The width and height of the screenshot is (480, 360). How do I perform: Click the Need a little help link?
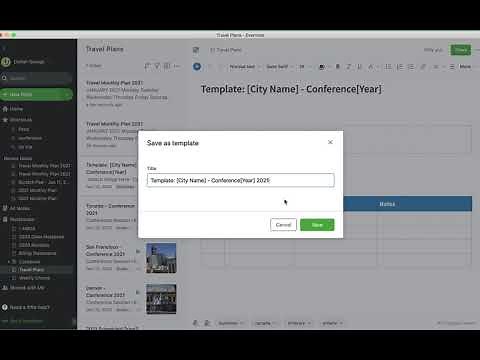coord(29,307)
